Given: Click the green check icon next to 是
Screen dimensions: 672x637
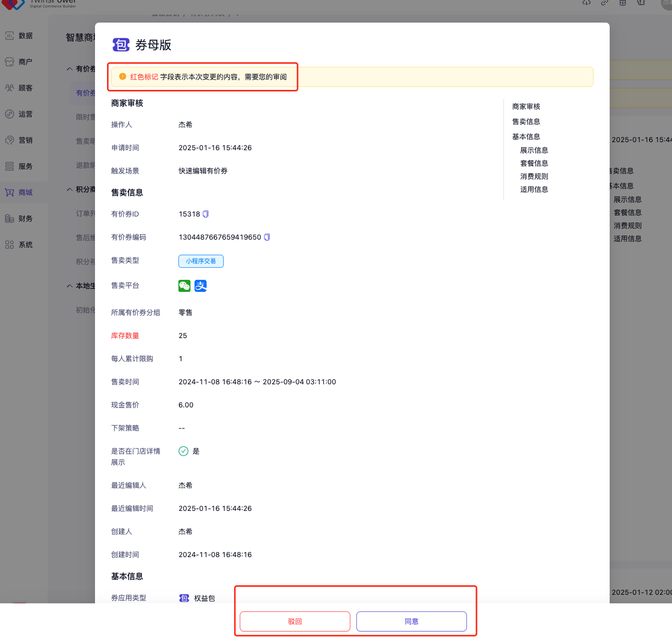Looking at the screenshot, I should point(183,451).
